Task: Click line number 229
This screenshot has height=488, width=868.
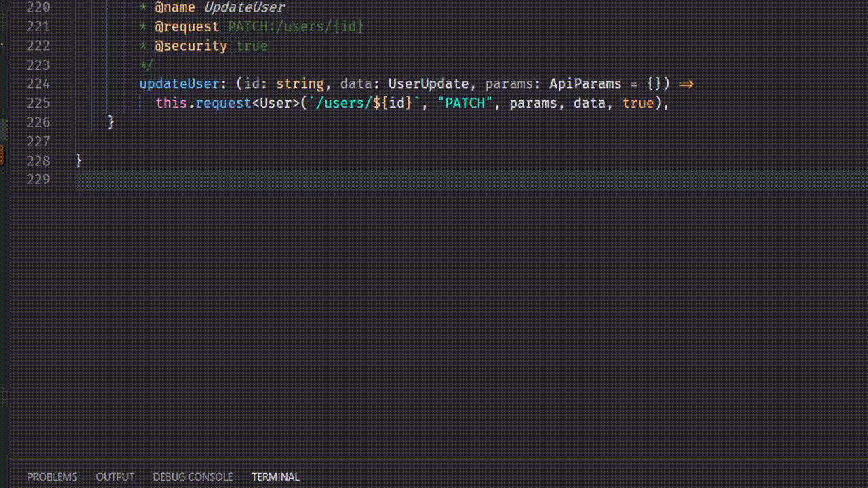Action: pyautogui.click(x=39, y=179)
